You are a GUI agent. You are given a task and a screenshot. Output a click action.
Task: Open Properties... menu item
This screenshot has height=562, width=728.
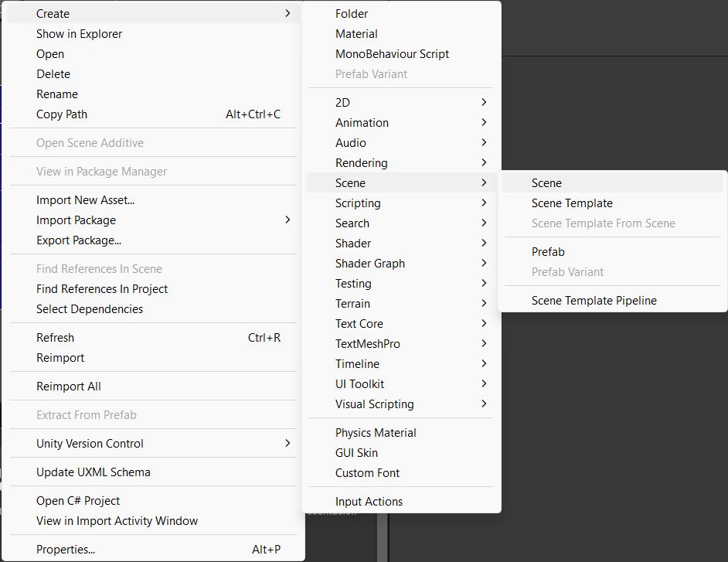click(153, 550)
